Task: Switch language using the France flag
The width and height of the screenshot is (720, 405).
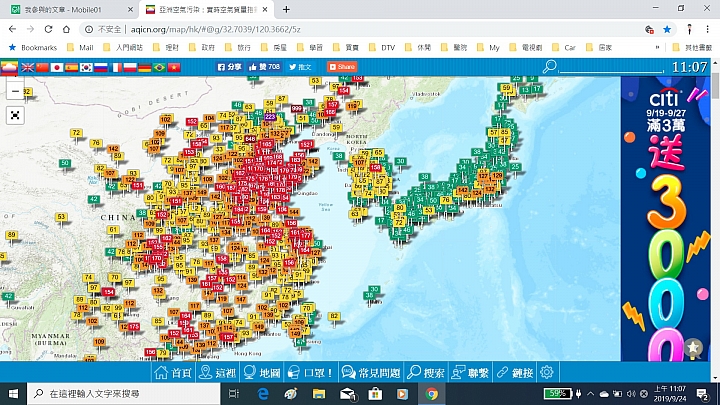Action: point(115,68)
